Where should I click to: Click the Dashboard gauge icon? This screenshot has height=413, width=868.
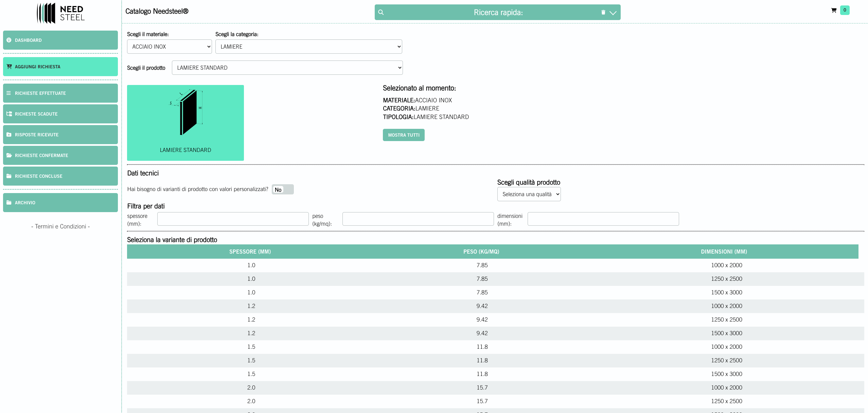[x=9, y=40]
